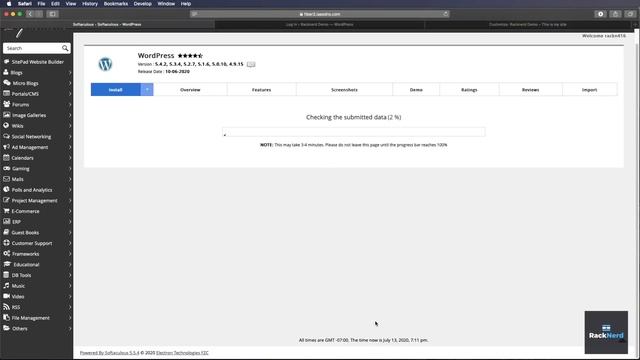Click the Social Networking icon
This screenshot has height=360, width=640.
pos(7,136)
